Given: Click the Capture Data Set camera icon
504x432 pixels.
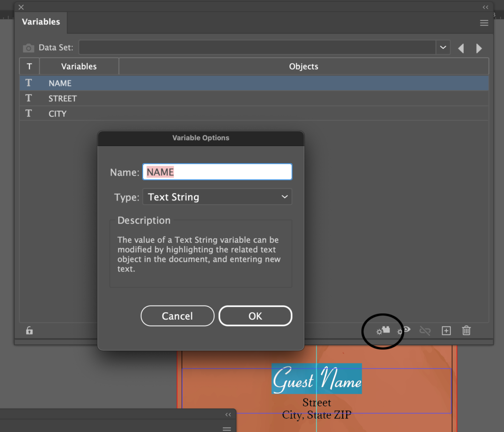Looking at the screenshot, I should tap(28, 48).
